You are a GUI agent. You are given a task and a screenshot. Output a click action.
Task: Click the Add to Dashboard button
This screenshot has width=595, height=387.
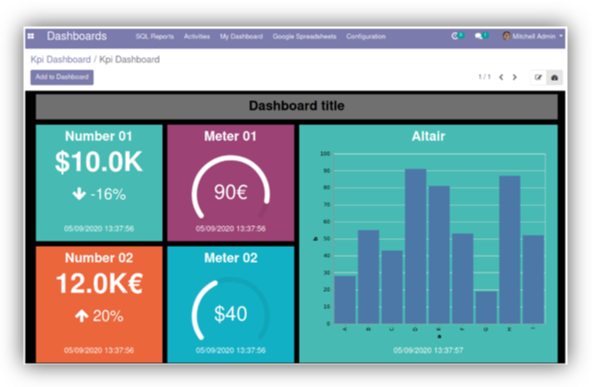point(62,77)
